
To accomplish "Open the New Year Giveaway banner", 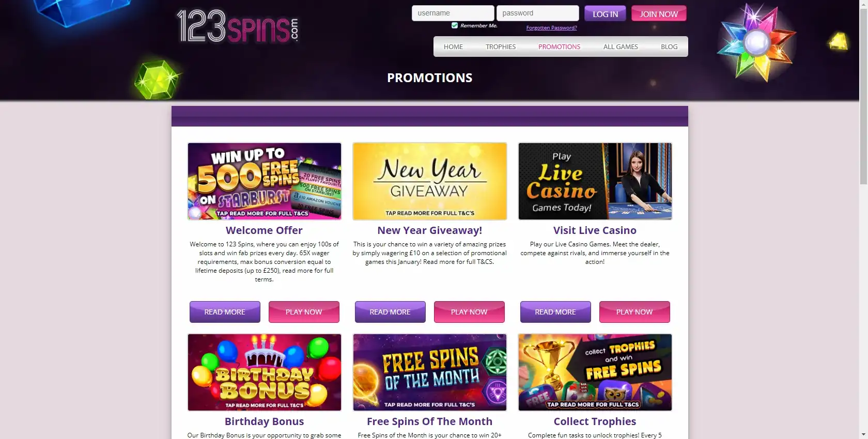I will (x=430, y=181).
